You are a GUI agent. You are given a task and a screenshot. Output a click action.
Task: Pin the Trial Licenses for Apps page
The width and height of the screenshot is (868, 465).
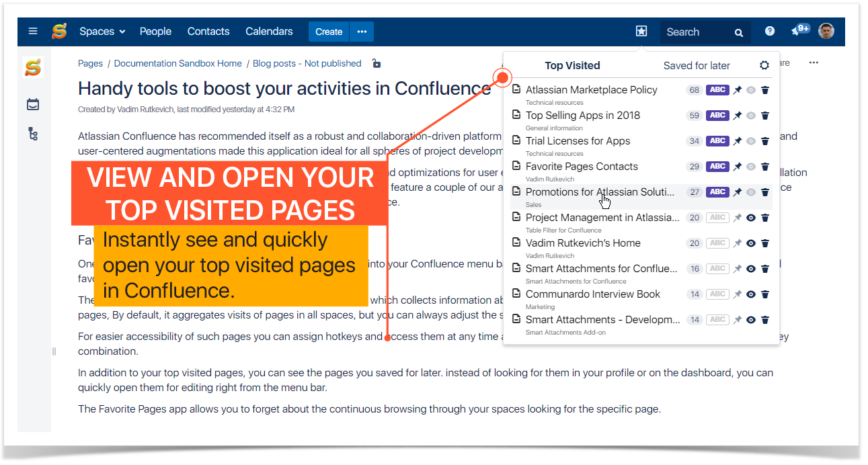738,141
